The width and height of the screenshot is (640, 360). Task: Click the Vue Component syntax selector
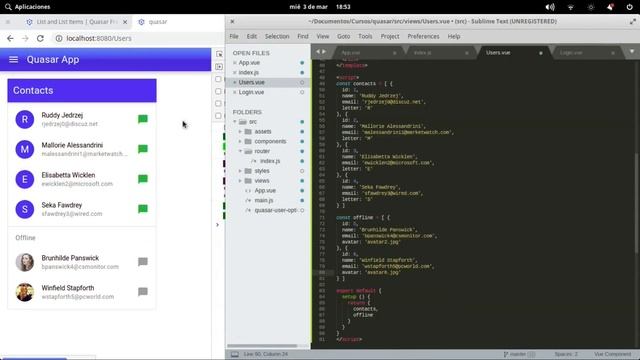tap(612, 354)
